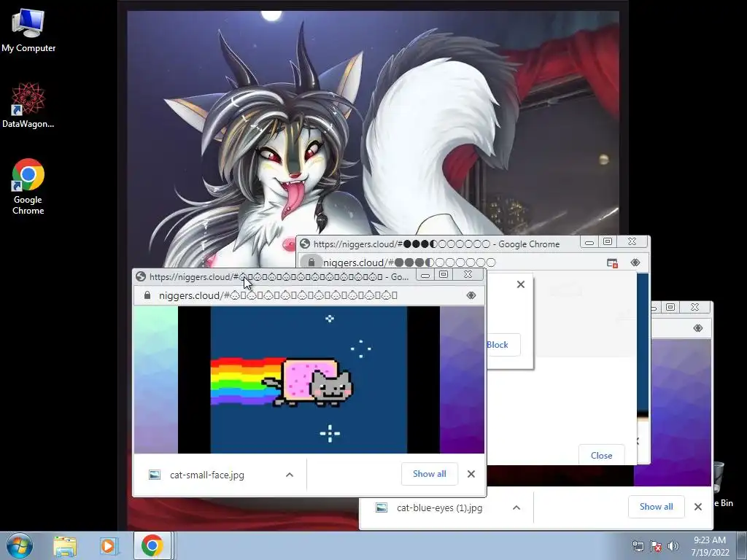The width and height of the screenshot is (747, 560).
Task: Open the Google Chrome desktop shortcut
Action: [x=28, y=186]
